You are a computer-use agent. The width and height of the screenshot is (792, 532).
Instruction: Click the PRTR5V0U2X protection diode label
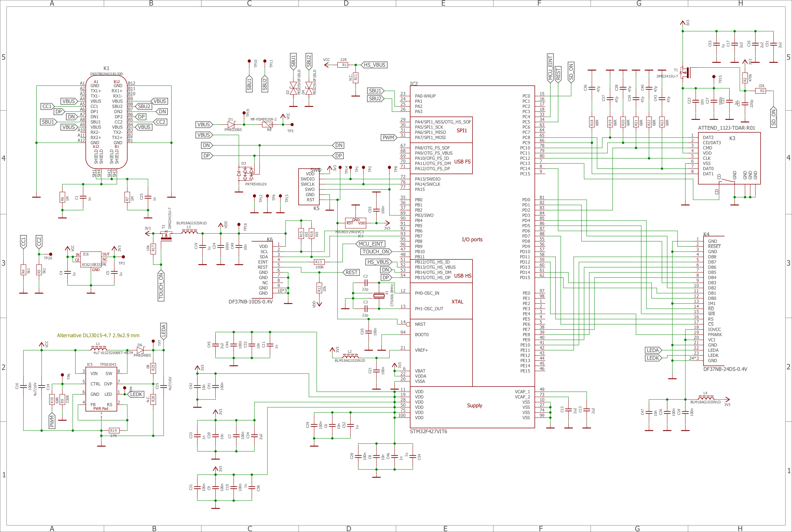point(256,184)
